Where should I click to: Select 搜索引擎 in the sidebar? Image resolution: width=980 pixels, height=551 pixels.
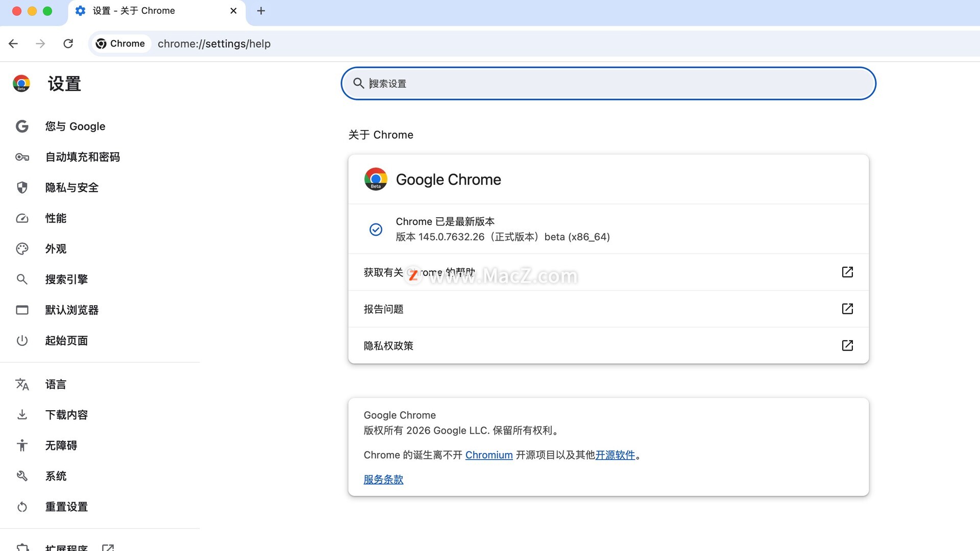pyautogui.click(x=66, y=279)
